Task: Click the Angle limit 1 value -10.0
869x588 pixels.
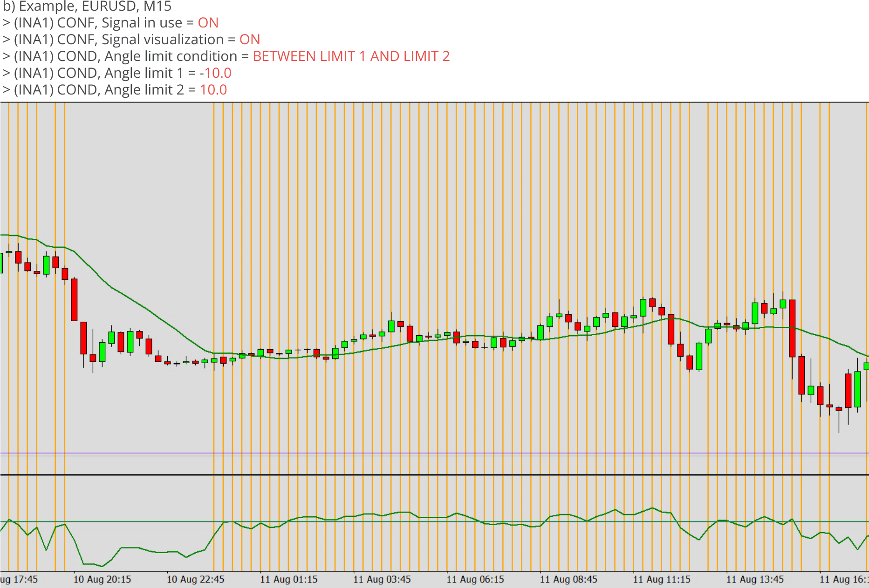Action: pos(216,73)
